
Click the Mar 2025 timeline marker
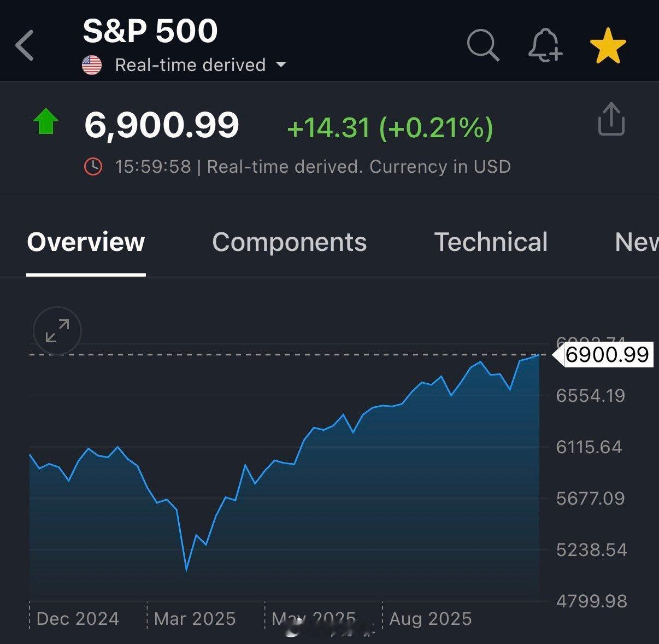(x=195, y=619)
